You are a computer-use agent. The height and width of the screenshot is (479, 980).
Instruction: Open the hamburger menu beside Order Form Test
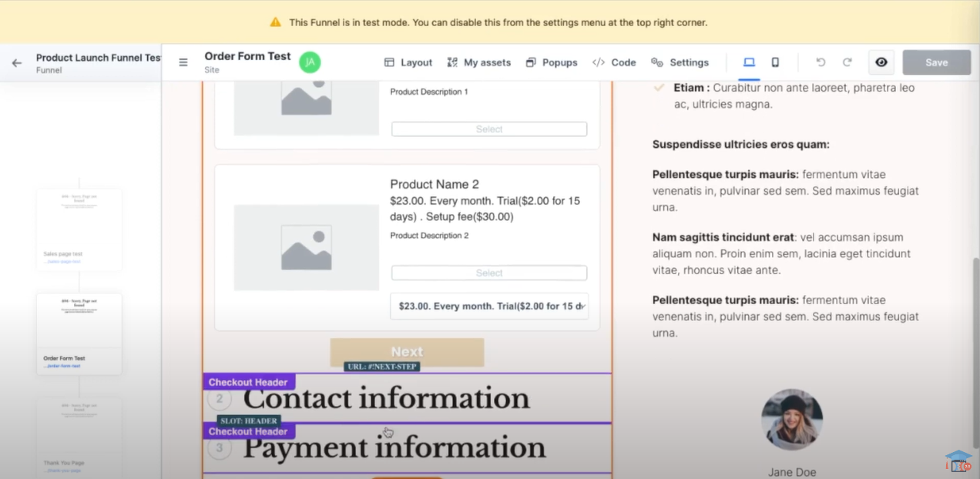(x=183, y=62)
